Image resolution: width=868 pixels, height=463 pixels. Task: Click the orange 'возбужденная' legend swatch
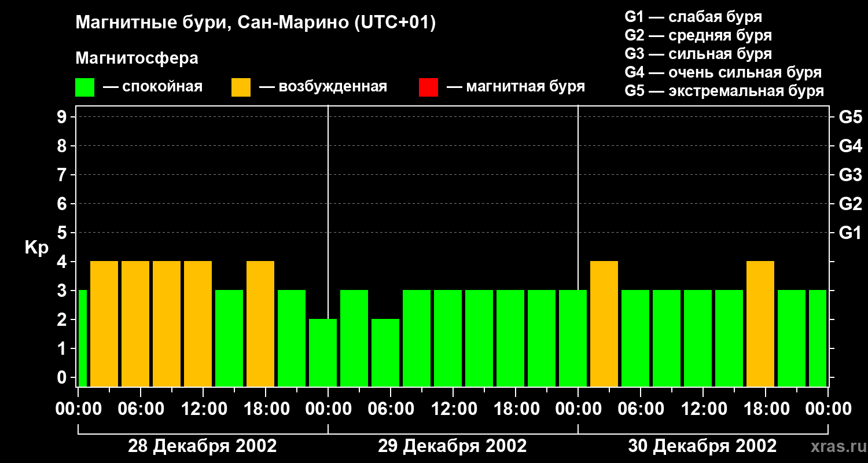click(241, 87)
